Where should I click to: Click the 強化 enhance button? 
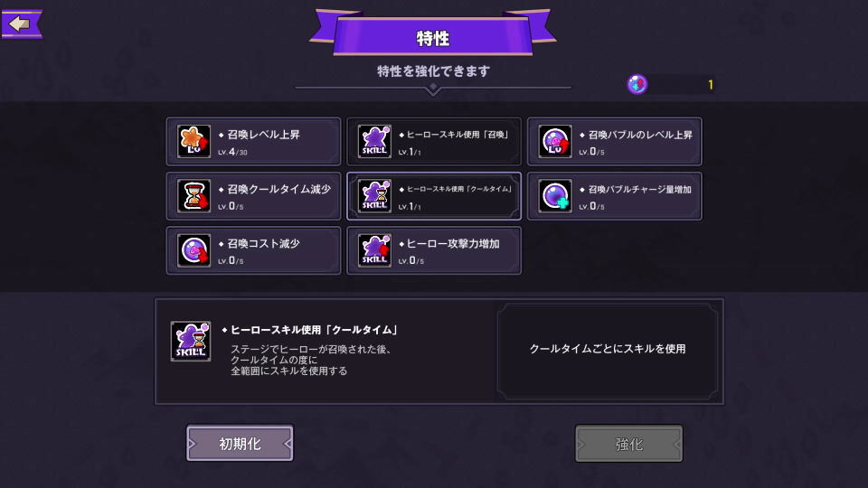[x=629, y=443]
